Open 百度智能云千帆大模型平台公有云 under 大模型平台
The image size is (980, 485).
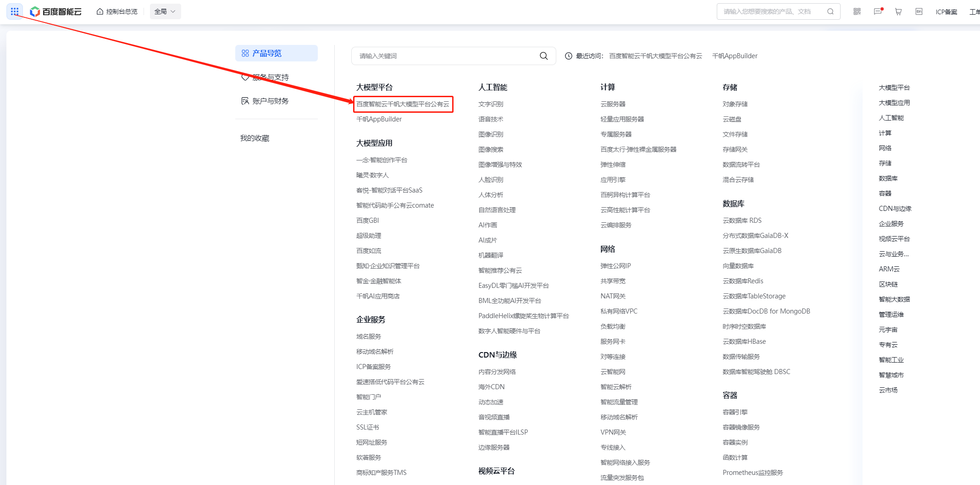click(403, 104)
